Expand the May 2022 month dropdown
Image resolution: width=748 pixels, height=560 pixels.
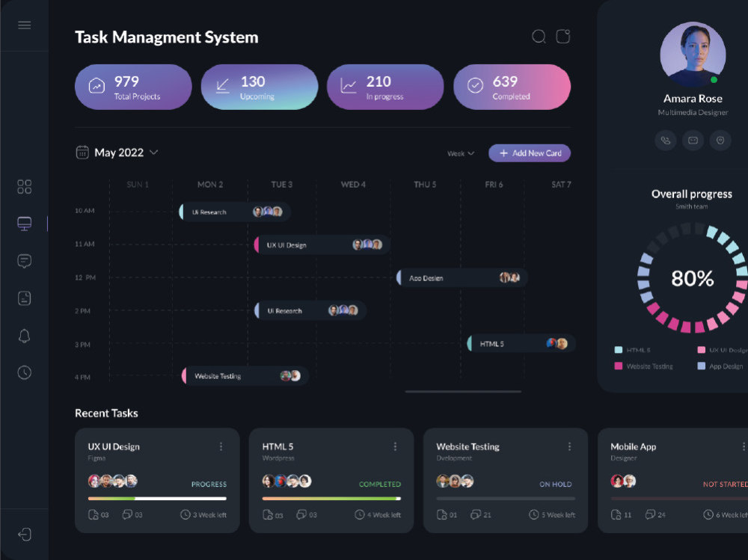coord(153,153)
